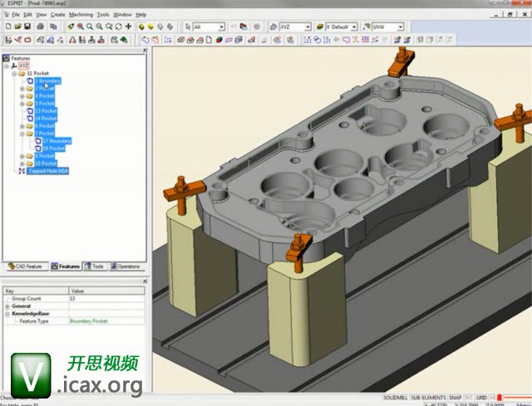This screenshot has width=532, height=406.
Task: Click the red triangle icon in second toolbar
Action: [72, 40]
